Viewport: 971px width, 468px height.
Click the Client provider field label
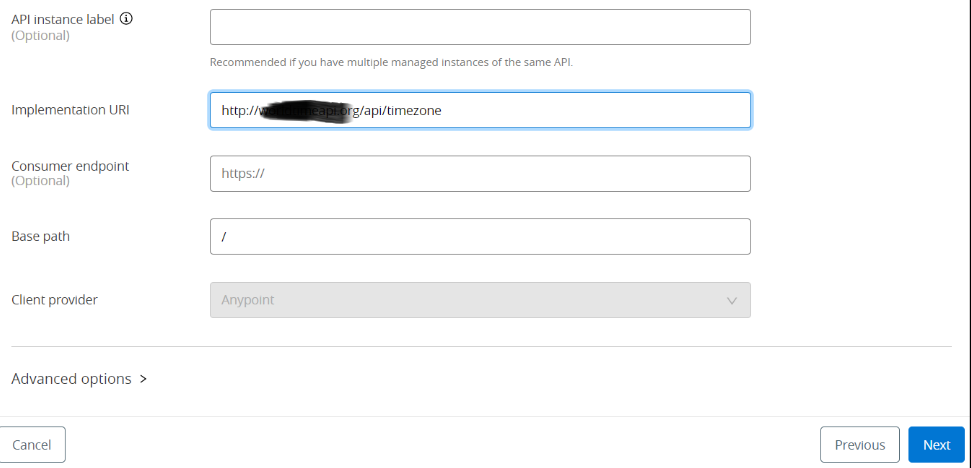coord(54,300)
